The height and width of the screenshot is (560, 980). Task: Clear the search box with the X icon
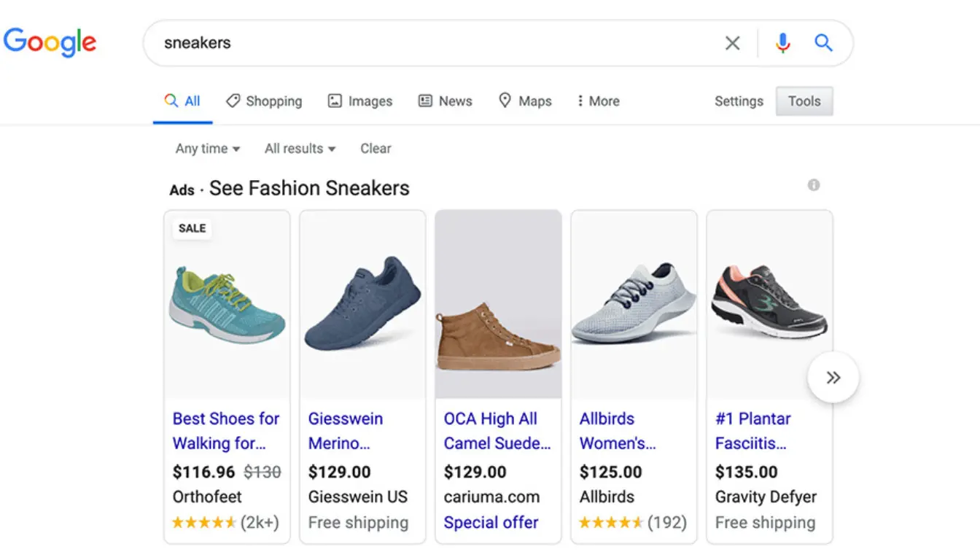point(732,43)
